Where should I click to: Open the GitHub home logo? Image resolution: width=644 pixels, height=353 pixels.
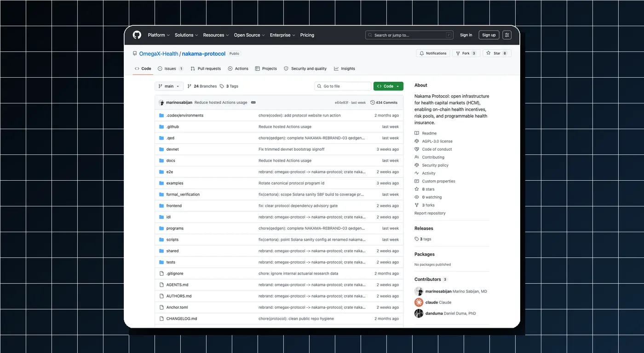(137, 35)
